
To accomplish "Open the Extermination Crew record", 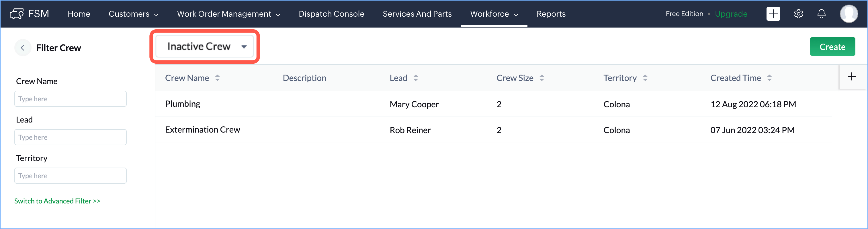I will (x=202, y=130).
